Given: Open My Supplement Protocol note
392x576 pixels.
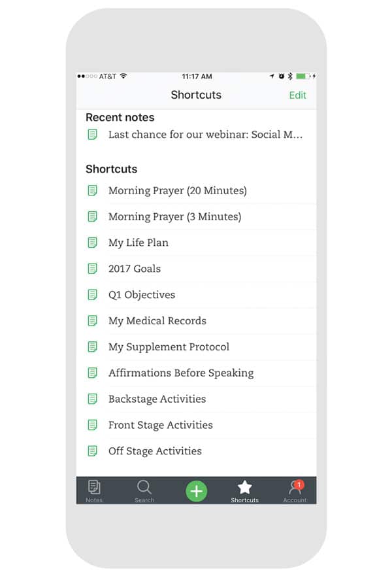Looking at the screenshot, I should (169, 347).
